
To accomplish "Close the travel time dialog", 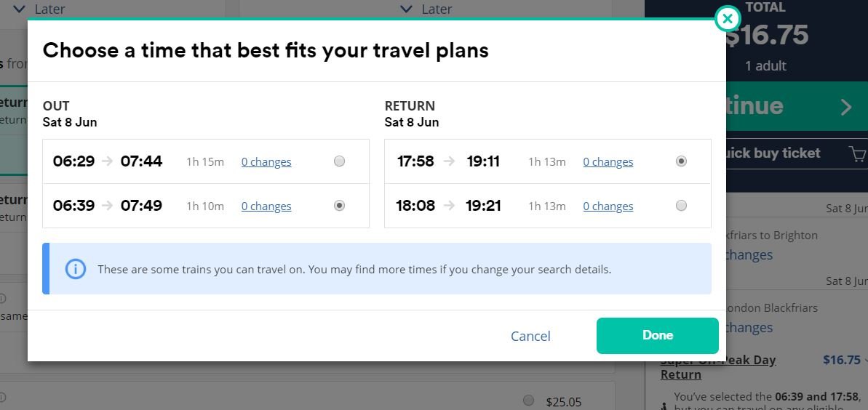I will 727,19.
